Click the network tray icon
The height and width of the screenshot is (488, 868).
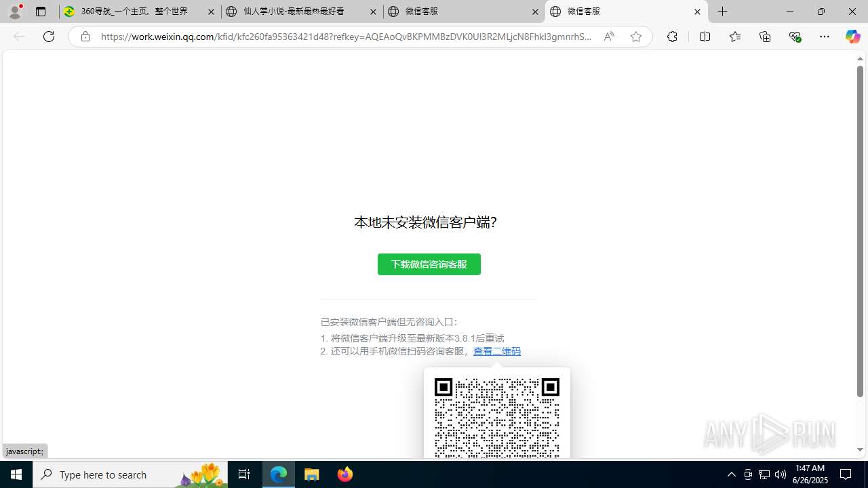(764, 474)
